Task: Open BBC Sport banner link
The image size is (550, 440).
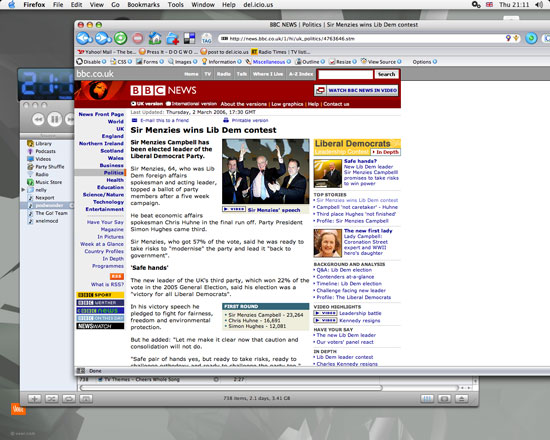Action: point(100,295)
